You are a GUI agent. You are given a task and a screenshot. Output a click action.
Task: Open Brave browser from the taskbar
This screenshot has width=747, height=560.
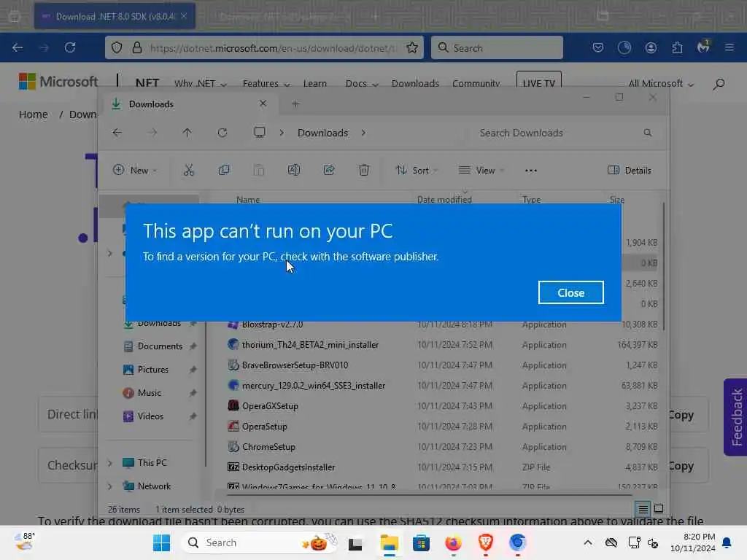[485, 542]
